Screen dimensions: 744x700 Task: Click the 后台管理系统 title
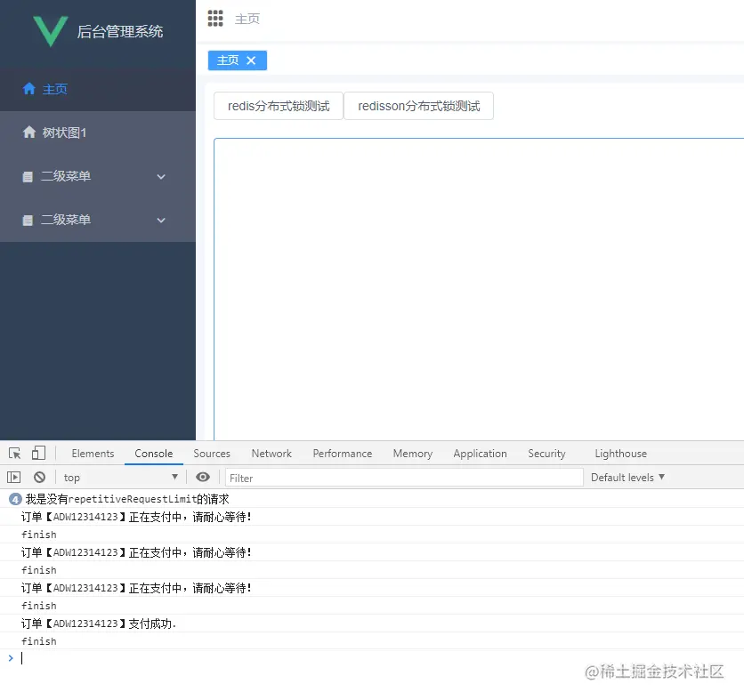120,31
